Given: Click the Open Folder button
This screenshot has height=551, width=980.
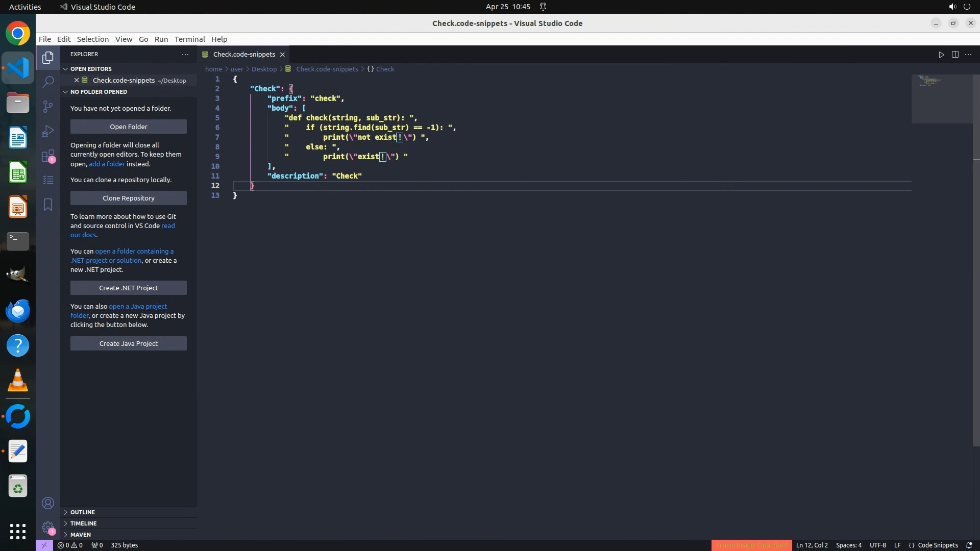Looking at the screenshot, I should click(128, 127).
